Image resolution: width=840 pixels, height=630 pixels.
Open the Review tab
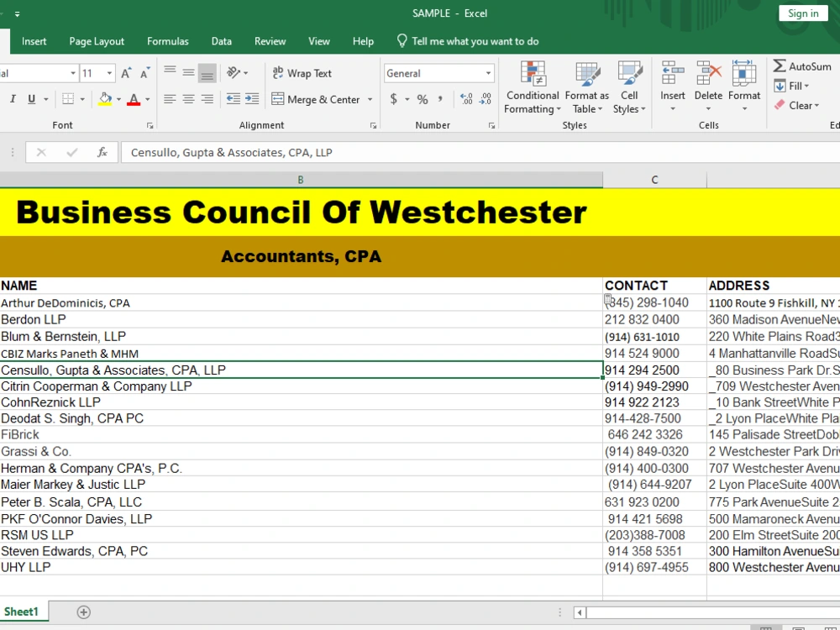[x=270, y=41]
